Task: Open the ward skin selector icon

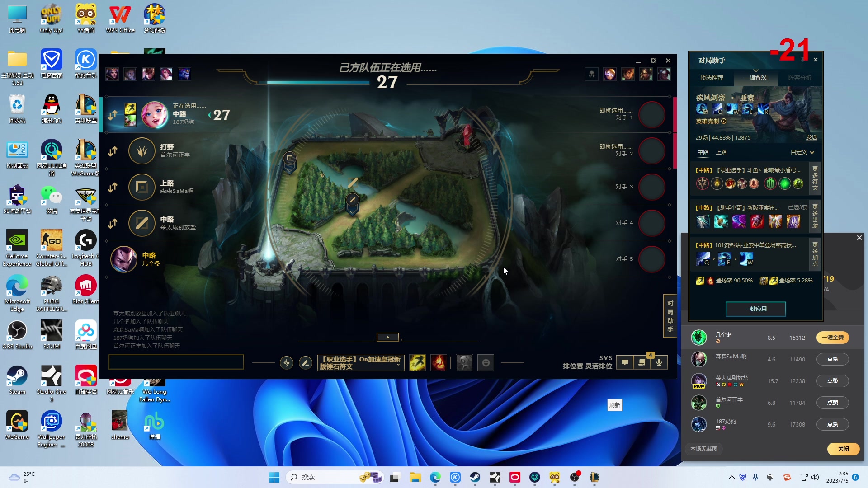Action: (464, 363)
